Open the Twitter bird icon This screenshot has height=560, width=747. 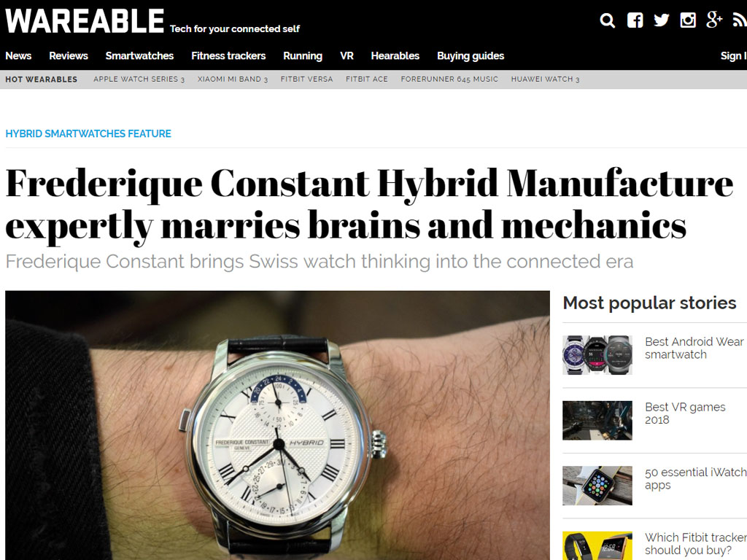(661, 20)
